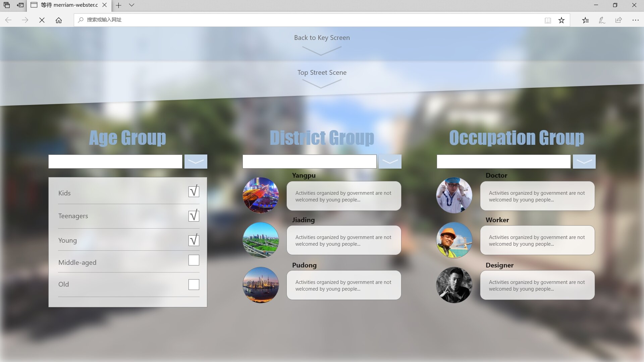Screen dimensions: 644x362
Task: Open a new tab with plus button
Action: (x=118, y=5)
